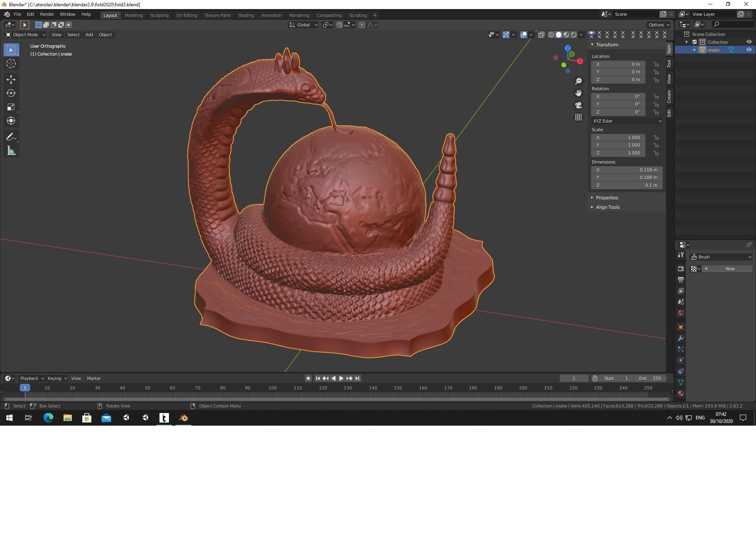Switch to the UV Editing workspace tab
The width and height of the screenshot is (756, 536).
click(187, 15)
